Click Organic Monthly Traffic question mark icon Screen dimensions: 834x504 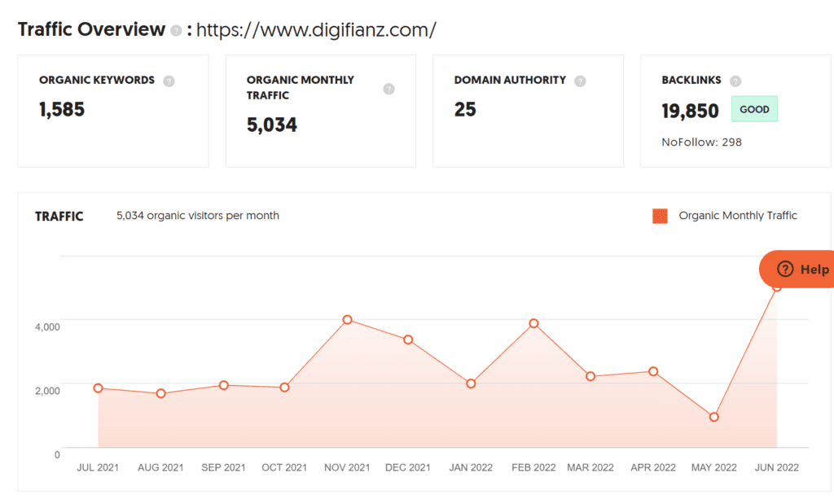pos(388,89)
